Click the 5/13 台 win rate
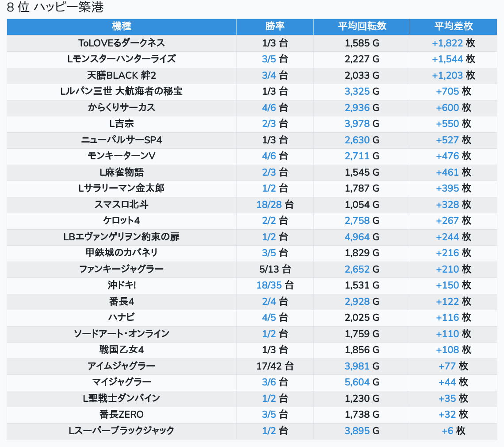This screenshot has width=504, height=447. pos(275,269)
